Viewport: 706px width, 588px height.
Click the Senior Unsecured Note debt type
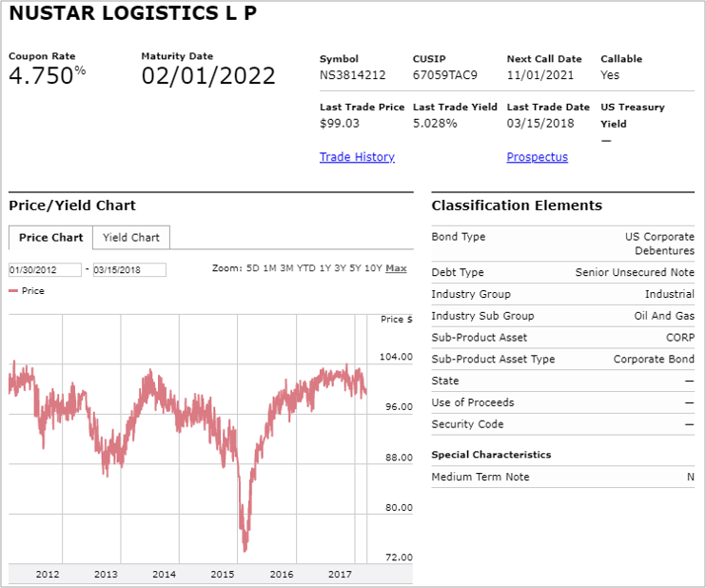(x=635, y=272)
